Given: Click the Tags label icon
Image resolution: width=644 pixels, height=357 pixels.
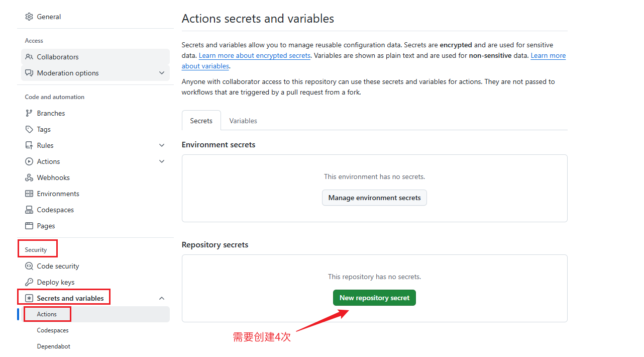Looking at the screenshot, I should (29, 129).
